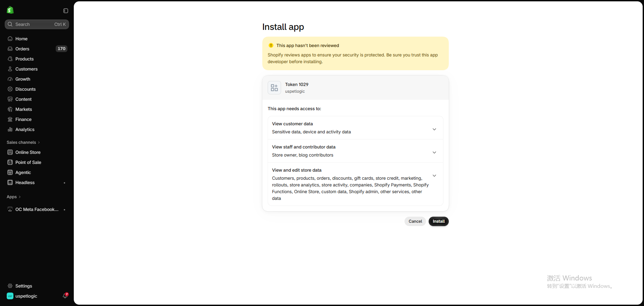Open the Analytics menu label
Viewport: 644px width, 306px height.
click(25, 129)
